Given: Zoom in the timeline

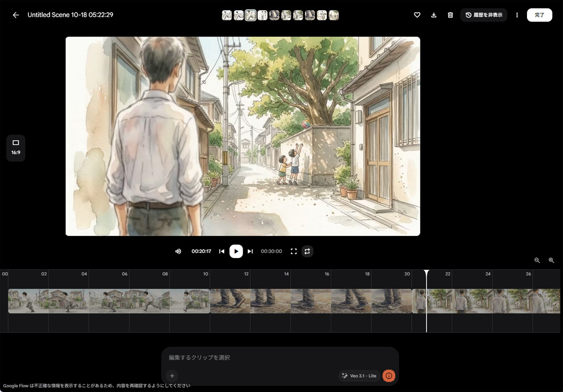Looking at the screenshot, I should [552, 260].
